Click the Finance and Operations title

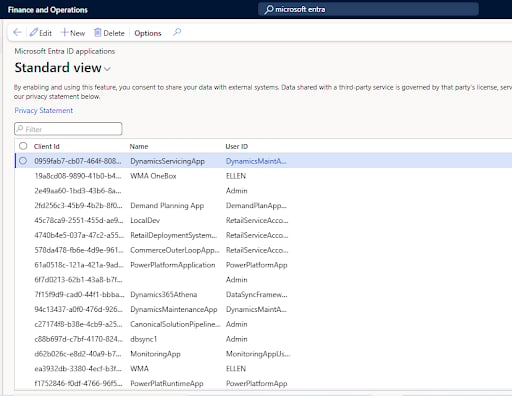[x=48, y=10]
